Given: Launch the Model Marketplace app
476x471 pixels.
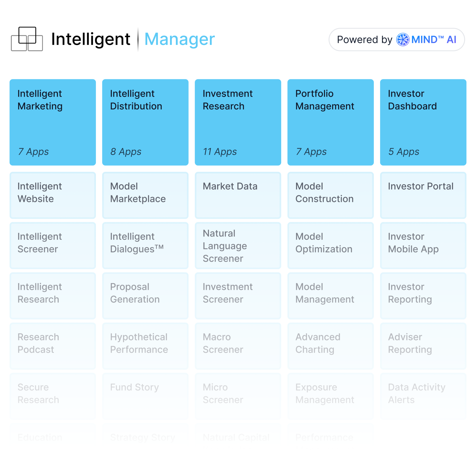Looking at the screenshot, I should [x=145, y=195].
